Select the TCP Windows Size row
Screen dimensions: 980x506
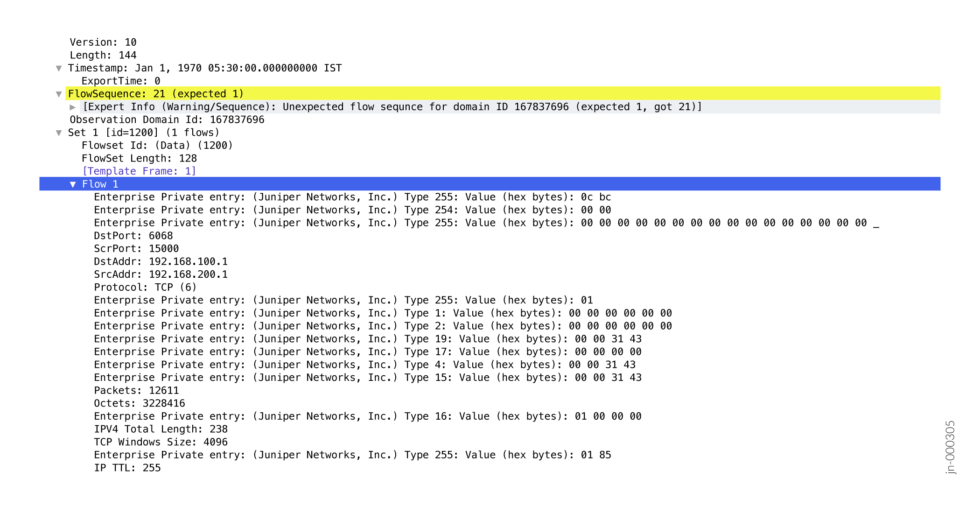[161, 442]
